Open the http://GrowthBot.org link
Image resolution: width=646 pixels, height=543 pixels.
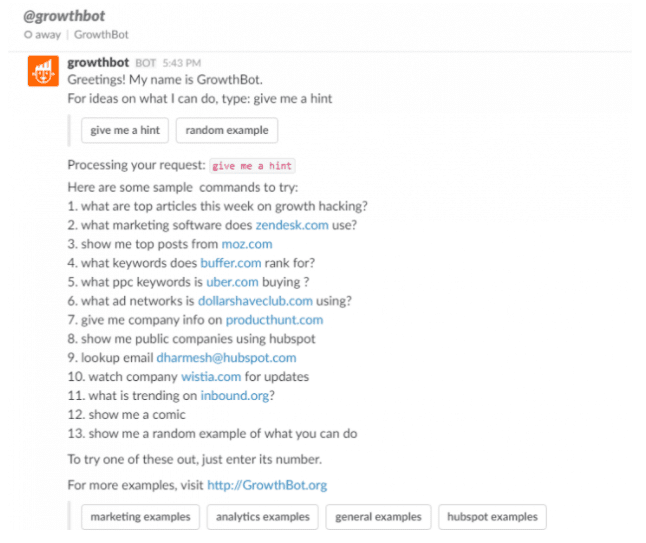[x=267, y=485]
